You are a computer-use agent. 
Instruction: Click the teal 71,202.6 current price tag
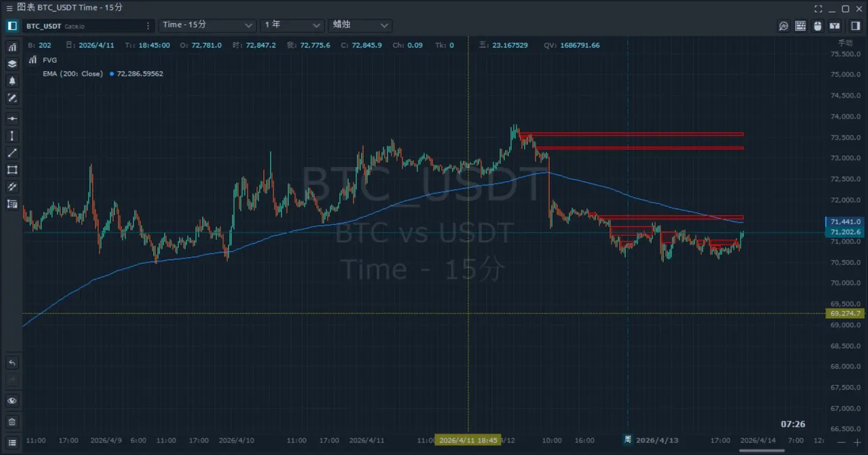(x=845, y=232)
